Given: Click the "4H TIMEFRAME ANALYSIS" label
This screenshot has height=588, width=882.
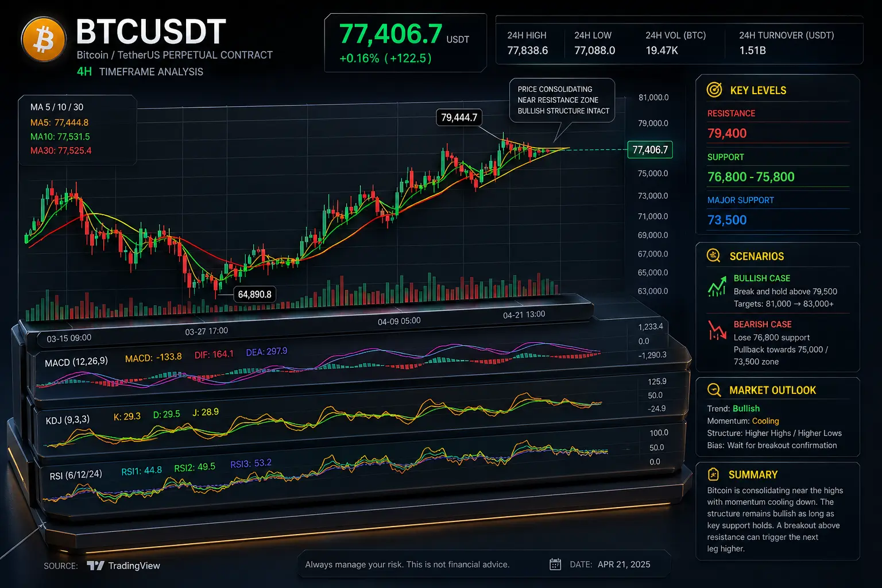Looking at the screenshot, I should pos(140,72).
